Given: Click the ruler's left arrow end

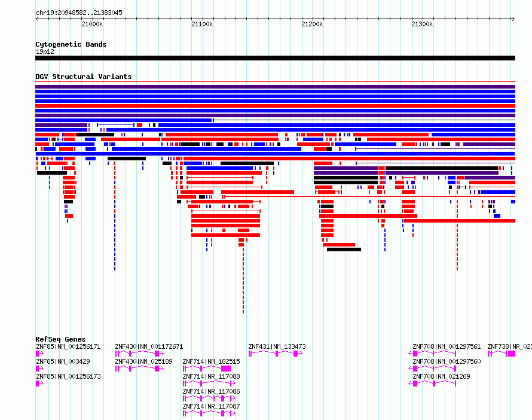Looking at the screenshot, I should 37,19.
